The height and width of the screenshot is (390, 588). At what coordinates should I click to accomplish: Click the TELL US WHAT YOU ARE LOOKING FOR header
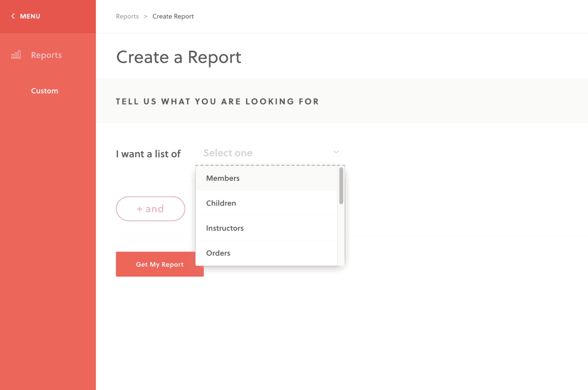217,101
